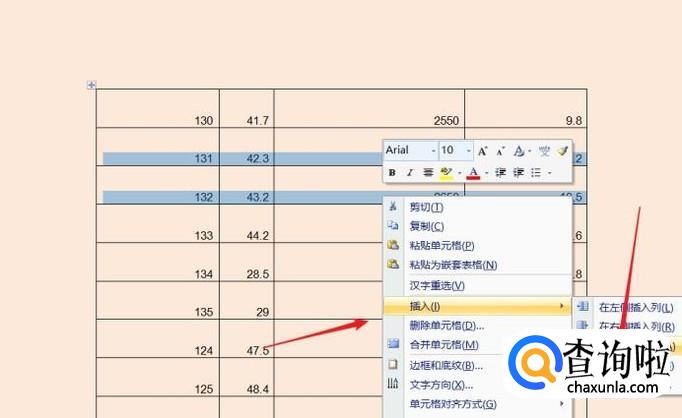Screen dimensions: 682x418
Task: Click the Center align icon in mini toolbar
Action: [x=428, y=173]
